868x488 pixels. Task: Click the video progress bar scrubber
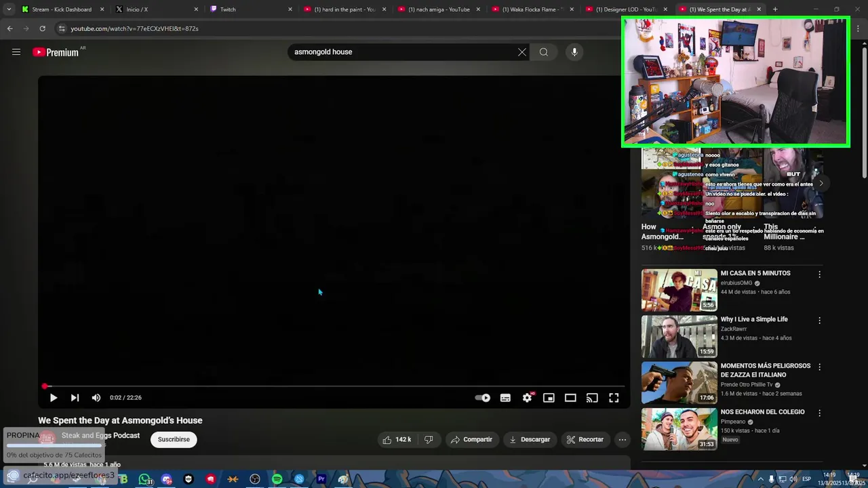click(45, 386)
